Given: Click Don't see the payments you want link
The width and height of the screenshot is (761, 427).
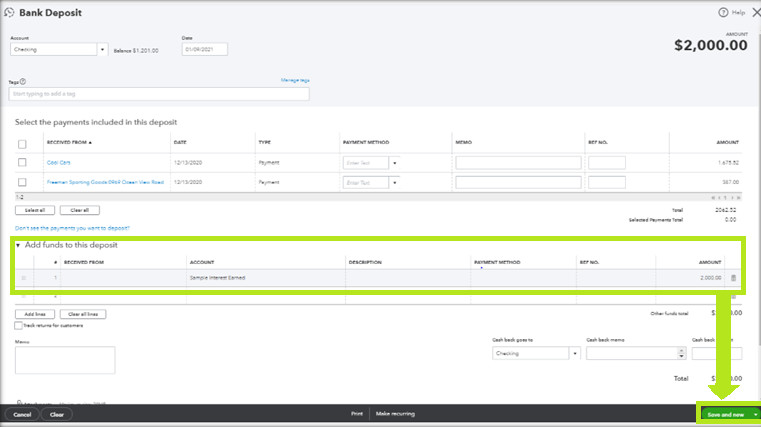Looking at the screenshot, I should [x=72, y=228].
